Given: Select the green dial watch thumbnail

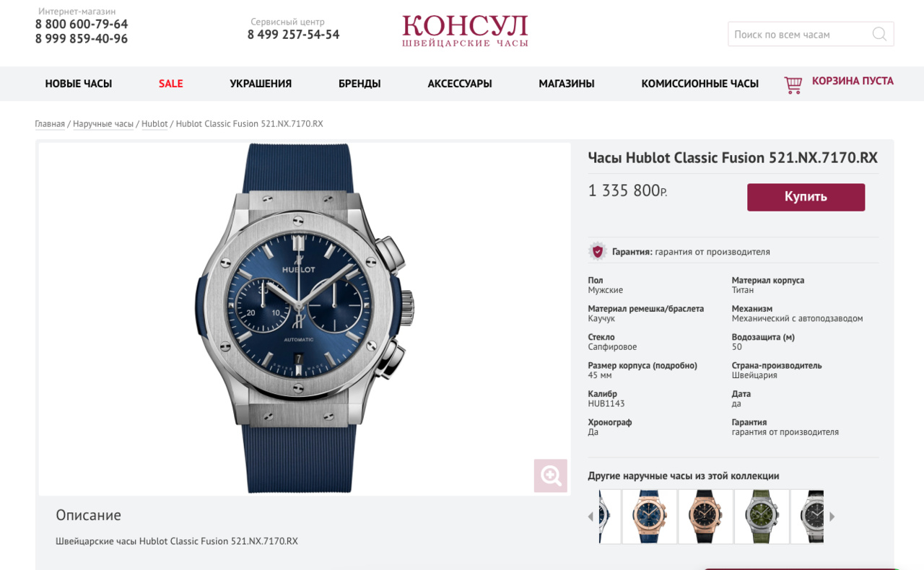Looking at the screenshot, I should pos(762,517).
